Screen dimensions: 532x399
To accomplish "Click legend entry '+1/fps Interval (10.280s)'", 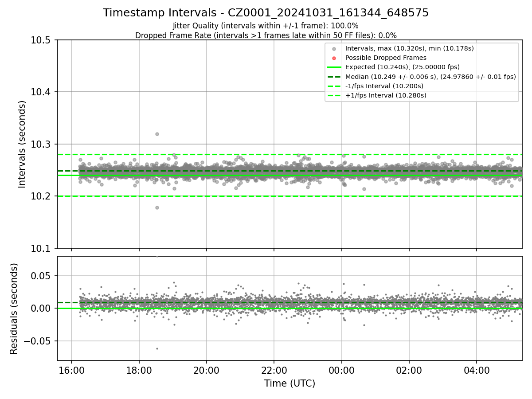I will coord(386,95).
